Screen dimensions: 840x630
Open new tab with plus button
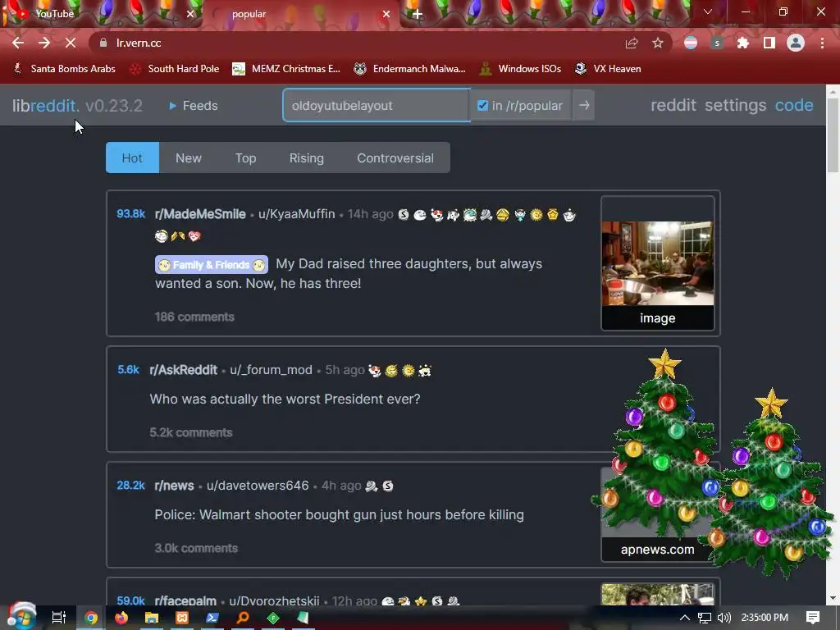pyautogui.click(x=418, y=14)
